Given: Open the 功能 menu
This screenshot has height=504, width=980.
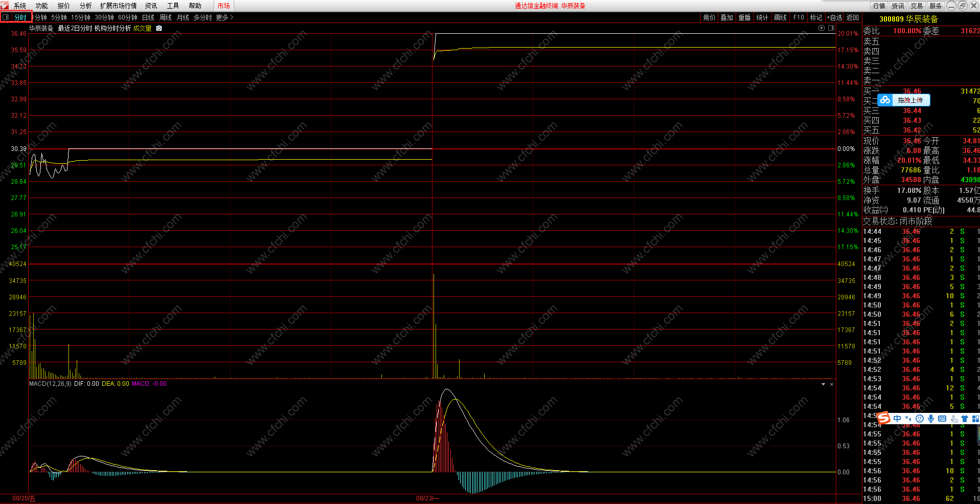Looking at the screenshot, I should click(42, 6).
